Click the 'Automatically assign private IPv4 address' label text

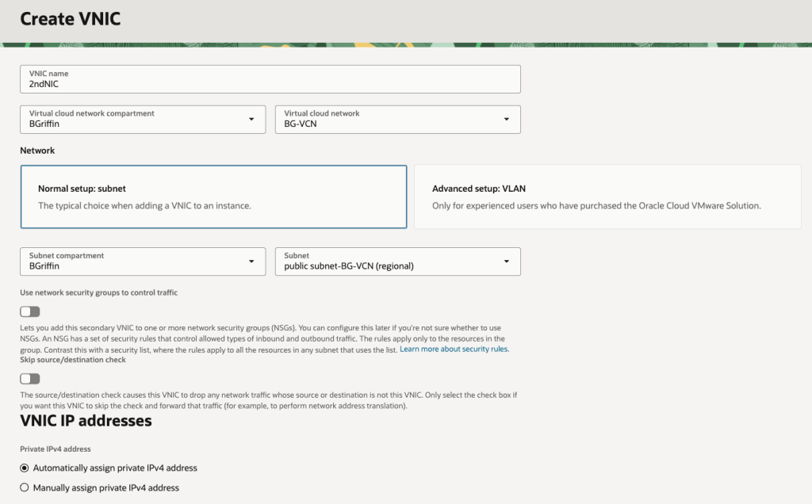(x=115, y=468)
